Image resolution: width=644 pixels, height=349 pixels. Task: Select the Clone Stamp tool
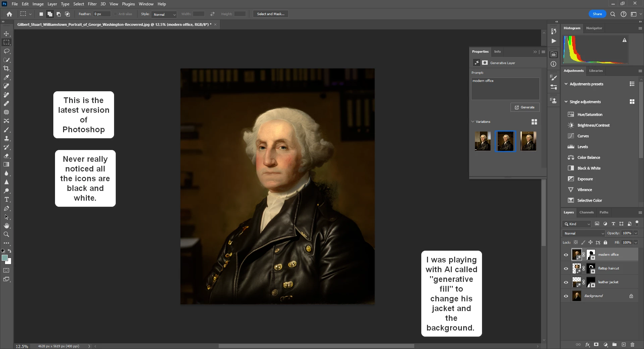pyautogui.click(x=6, y=138)
